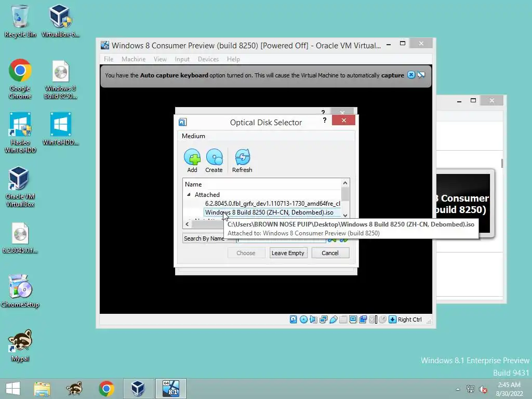Click optical drive icon in VM status bar
532x399 pixels.
(x=303, y=320)
